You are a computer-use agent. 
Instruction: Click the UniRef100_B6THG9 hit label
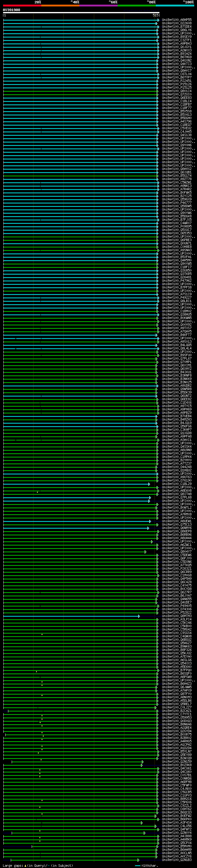click(177, 57)
